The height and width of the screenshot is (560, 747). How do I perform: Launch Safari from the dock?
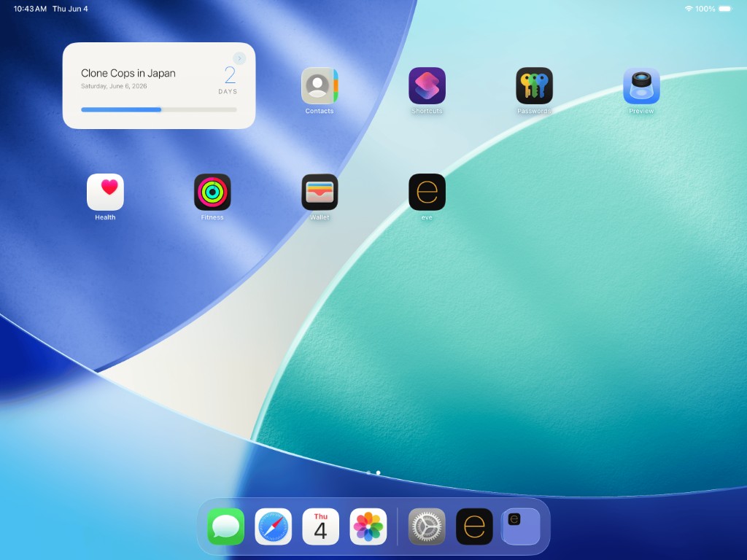tap(273, 526)
